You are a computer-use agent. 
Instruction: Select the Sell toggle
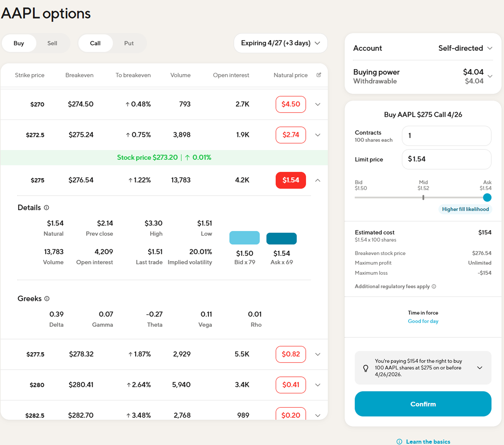pyautogui.click(x=52, y=43)
